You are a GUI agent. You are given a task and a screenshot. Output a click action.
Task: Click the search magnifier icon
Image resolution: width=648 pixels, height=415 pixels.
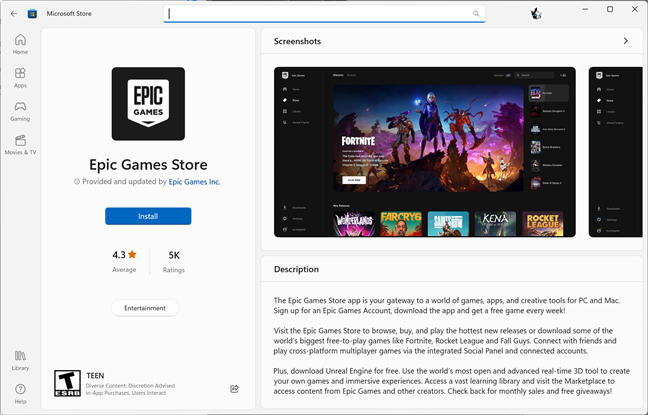tap(476, 14)
